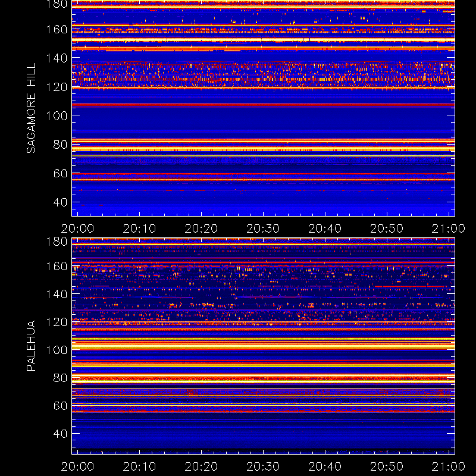Select the 120 tick label on Palehua axis
The image size is (476, 476).
[57, 322]
